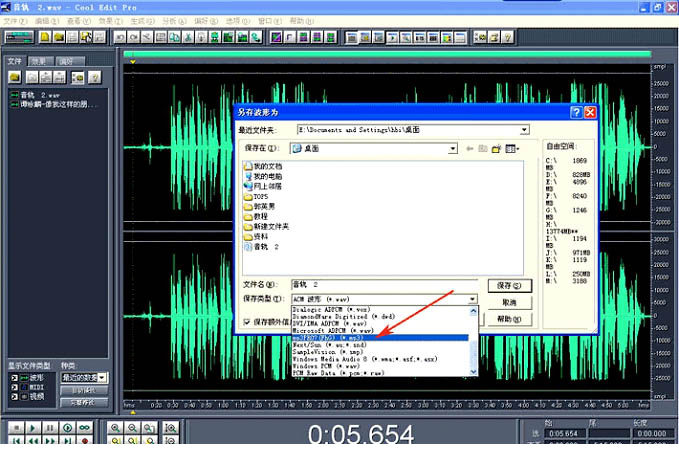Expand the 保存在 location dropdown

pyautogui.click(x=453, y=148)
